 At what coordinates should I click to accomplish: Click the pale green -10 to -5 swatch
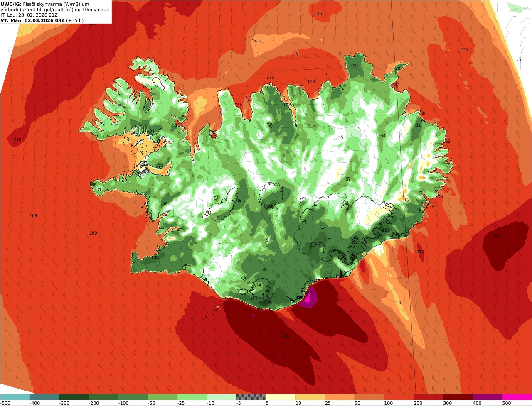(222, 397)
